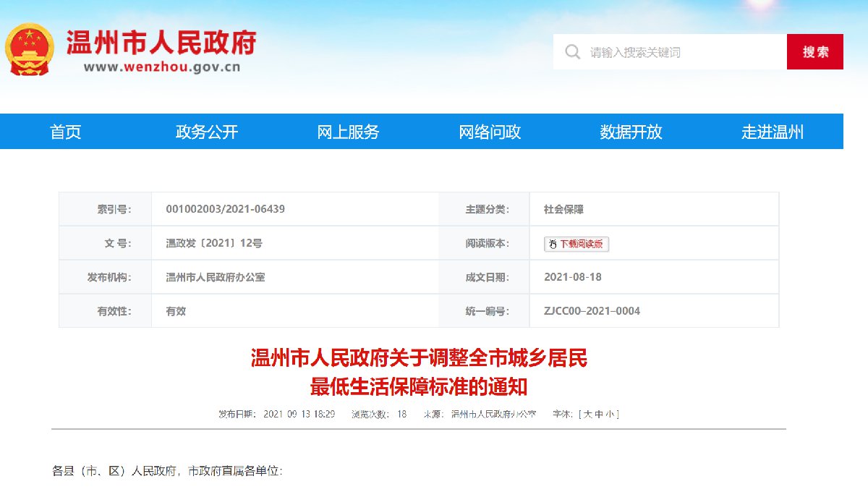868x492 pixels.
Task: Click the 浏览次数 view count
Action: tap(379, 415)
